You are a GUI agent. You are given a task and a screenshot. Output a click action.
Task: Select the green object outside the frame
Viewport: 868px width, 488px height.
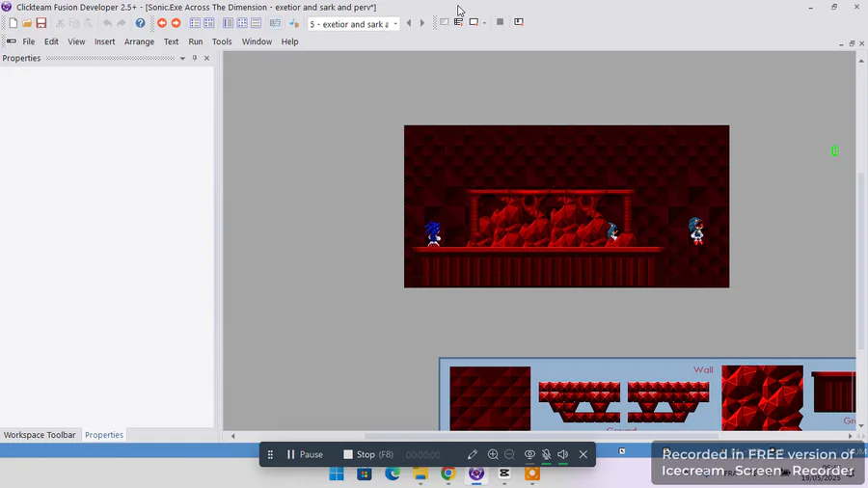[x=835, y=151]
